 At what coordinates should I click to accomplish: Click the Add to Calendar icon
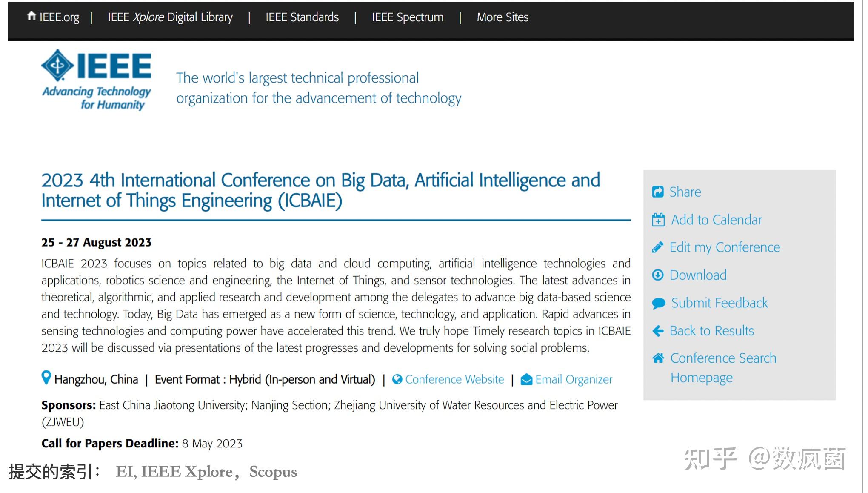point(658,220)
